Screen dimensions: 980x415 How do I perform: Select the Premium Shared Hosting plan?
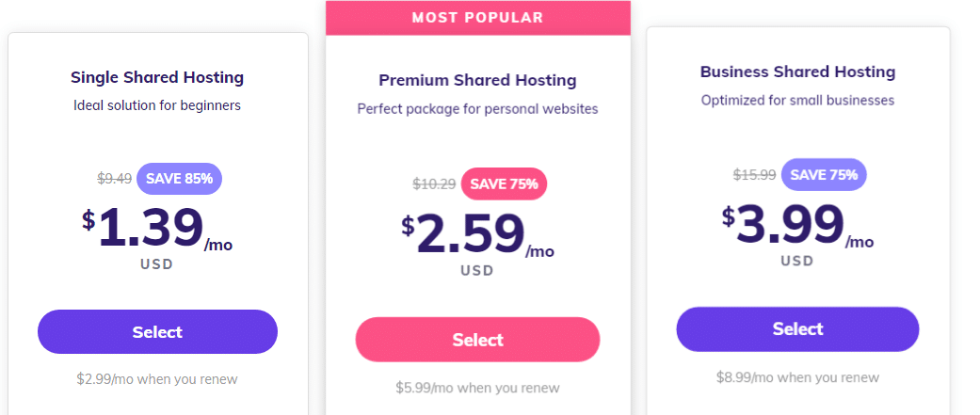coord(477,340)
